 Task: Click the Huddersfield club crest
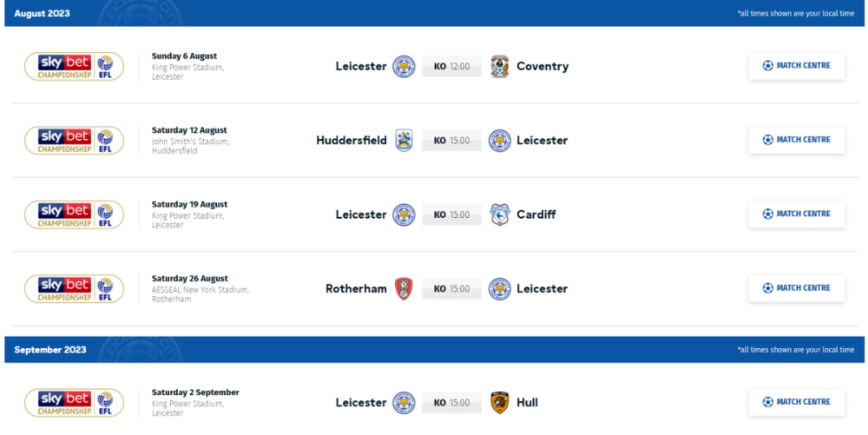[404, 141]
